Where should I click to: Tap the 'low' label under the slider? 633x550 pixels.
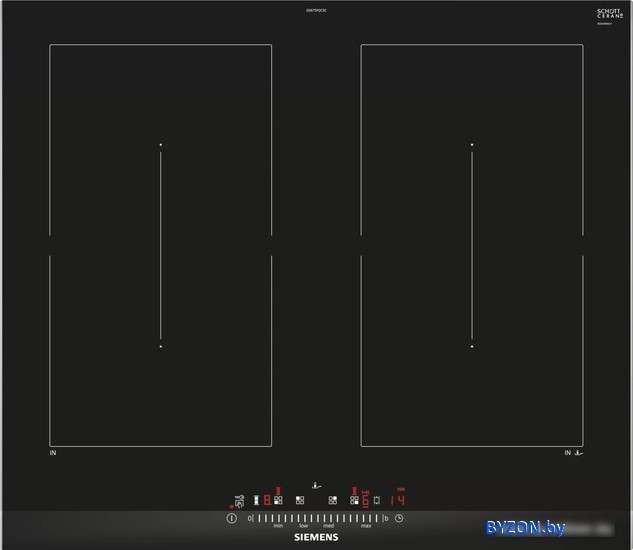pos(304,526)
